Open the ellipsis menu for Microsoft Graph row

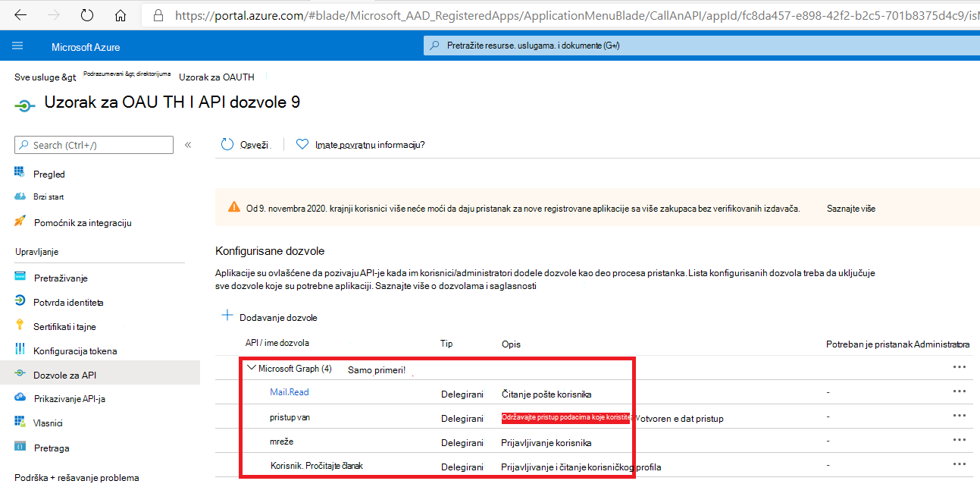pos(959,367)
